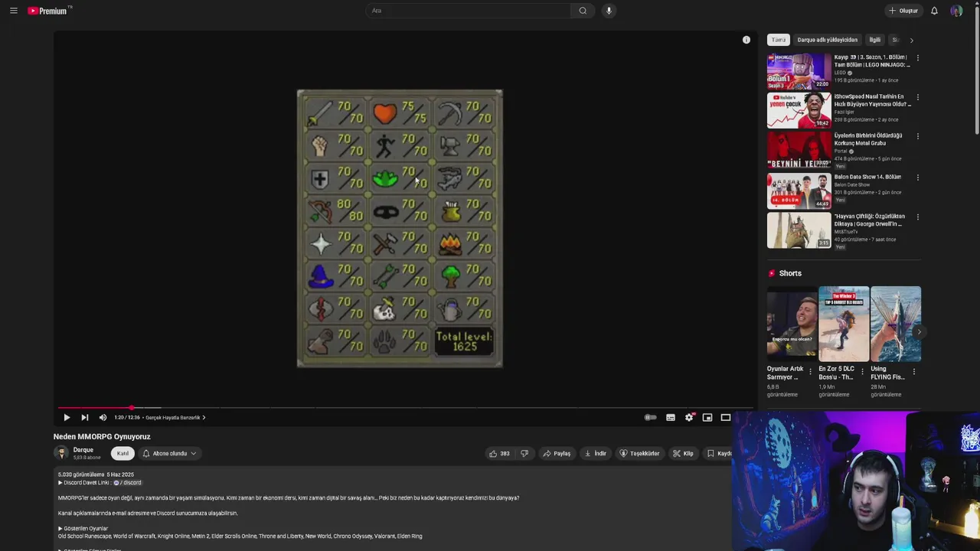980x551 pixels.
Task: Create a clip with Klip
Action: pyautogui.click(x=683, y=453)
